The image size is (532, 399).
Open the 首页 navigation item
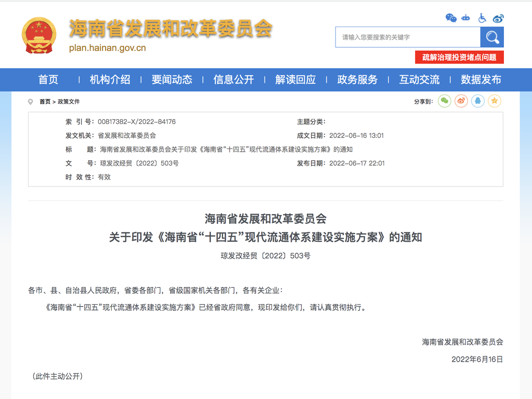click(x=48, y=79)
